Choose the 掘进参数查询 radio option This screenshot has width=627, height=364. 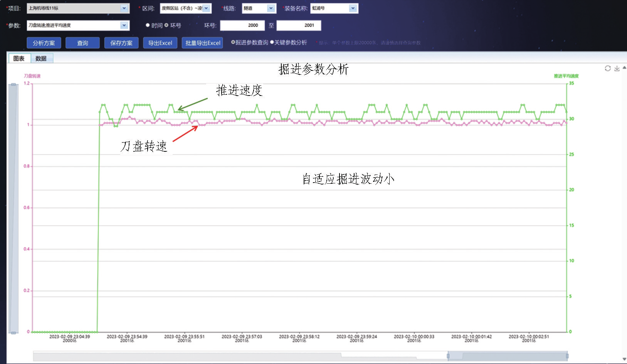(233, 42)
